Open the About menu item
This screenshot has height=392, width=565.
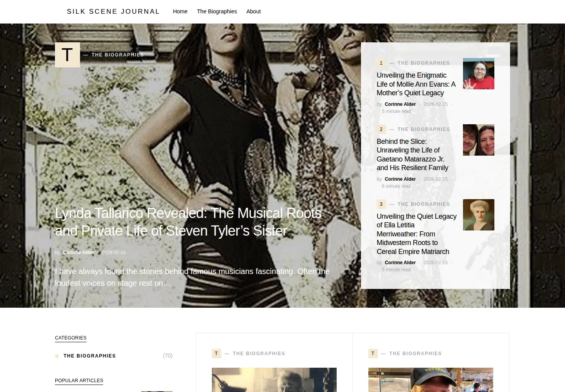[x=253, y=11]
